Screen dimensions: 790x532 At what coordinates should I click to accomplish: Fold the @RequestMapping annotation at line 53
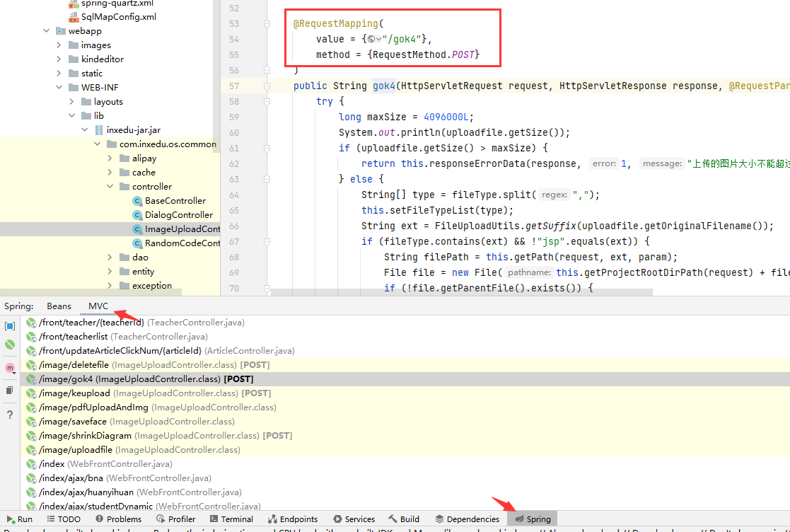267,23
